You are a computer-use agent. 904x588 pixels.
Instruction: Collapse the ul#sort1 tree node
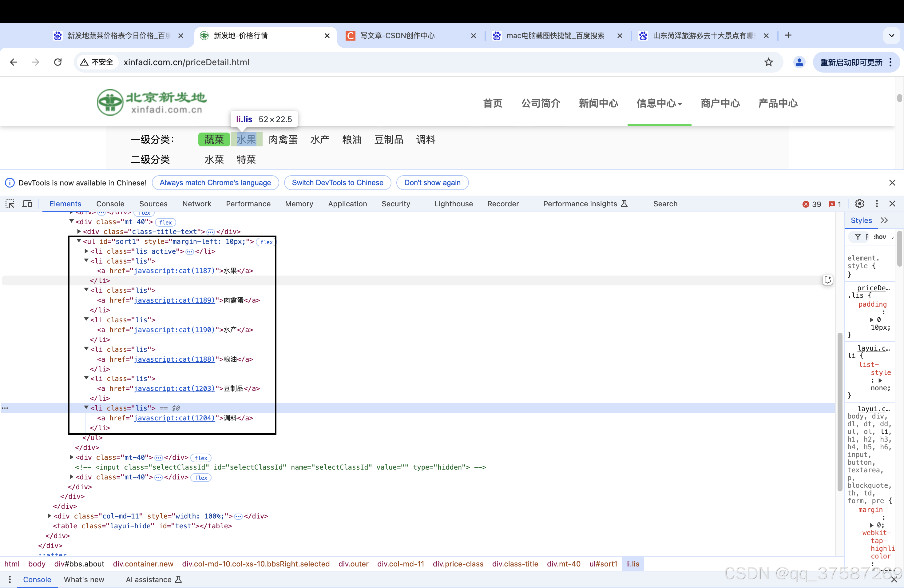79,241
